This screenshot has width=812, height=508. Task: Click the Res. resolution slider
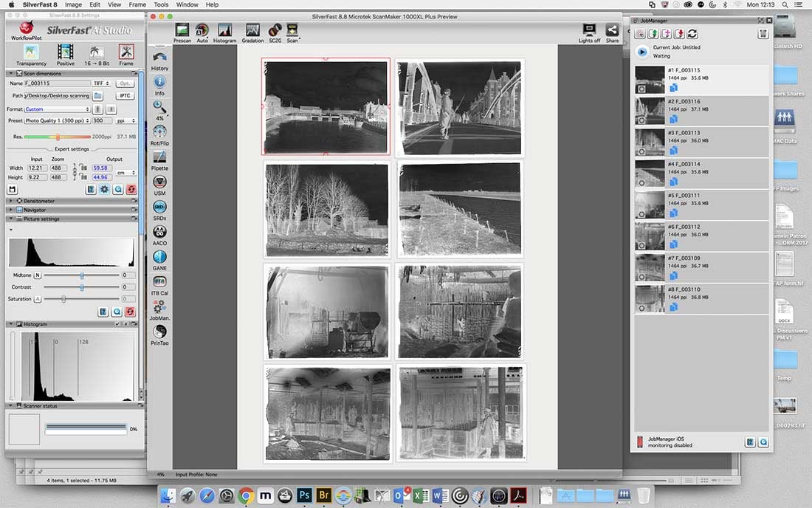[x=58, y=137]
